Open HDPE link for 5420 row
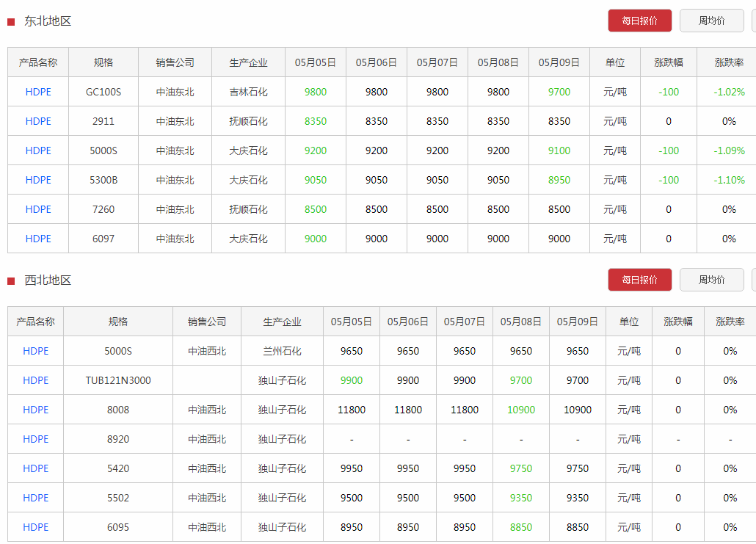This screenshot has width=756, height=544. click(36, 469)
